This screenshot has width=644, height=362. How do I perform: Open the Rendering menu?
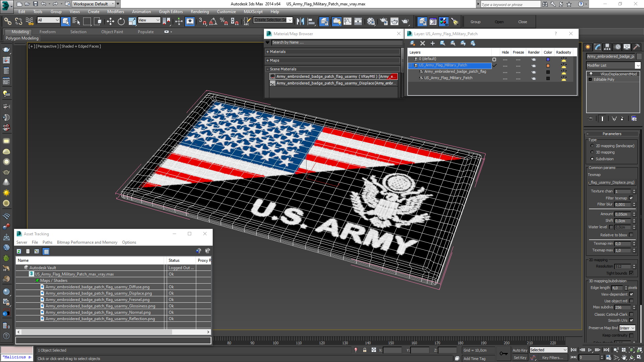click(x=200, y=11)
